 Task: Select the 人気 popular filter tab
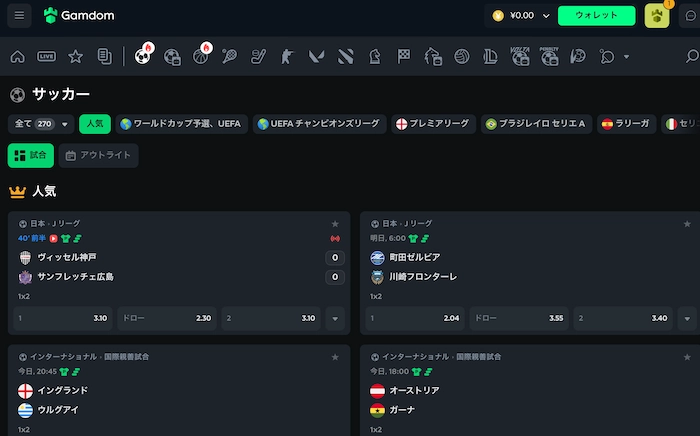click(95, 124)
